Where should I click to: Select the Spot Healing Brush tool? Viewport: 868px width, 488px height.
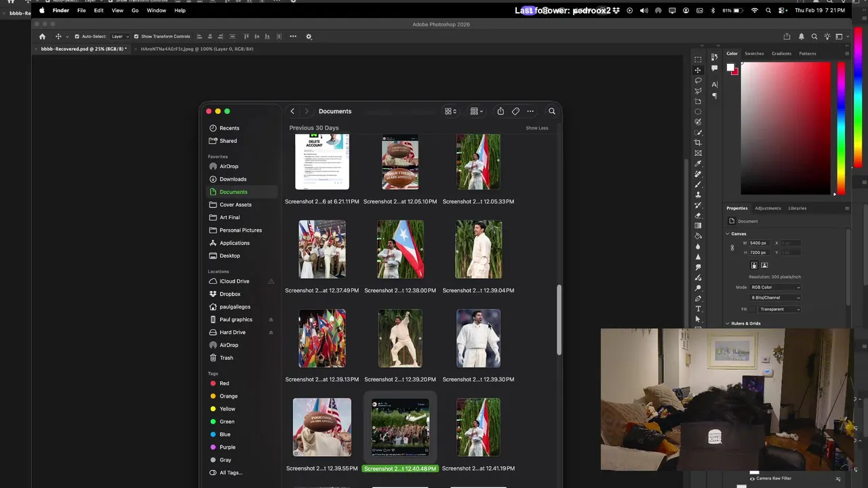tap(698, 174)
